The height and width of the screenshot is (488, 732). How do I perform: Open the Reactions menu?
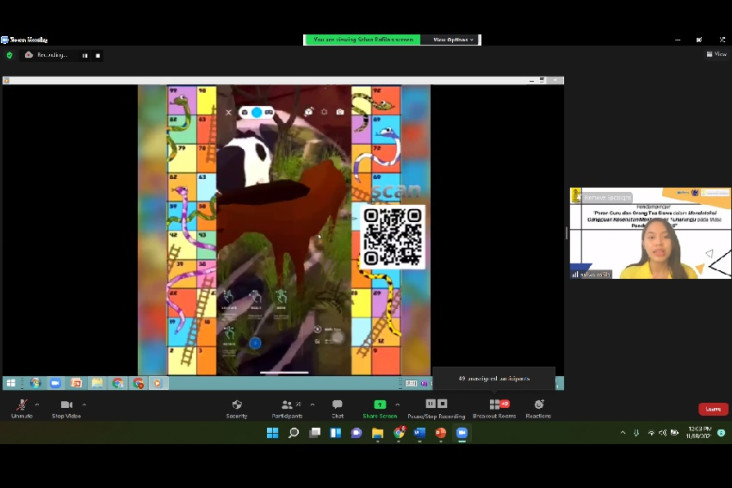click(539, 404)
